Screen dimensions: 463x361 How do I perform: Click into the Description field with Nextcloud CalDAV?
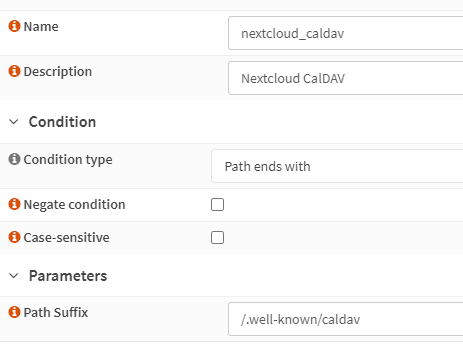coord(346,78)
